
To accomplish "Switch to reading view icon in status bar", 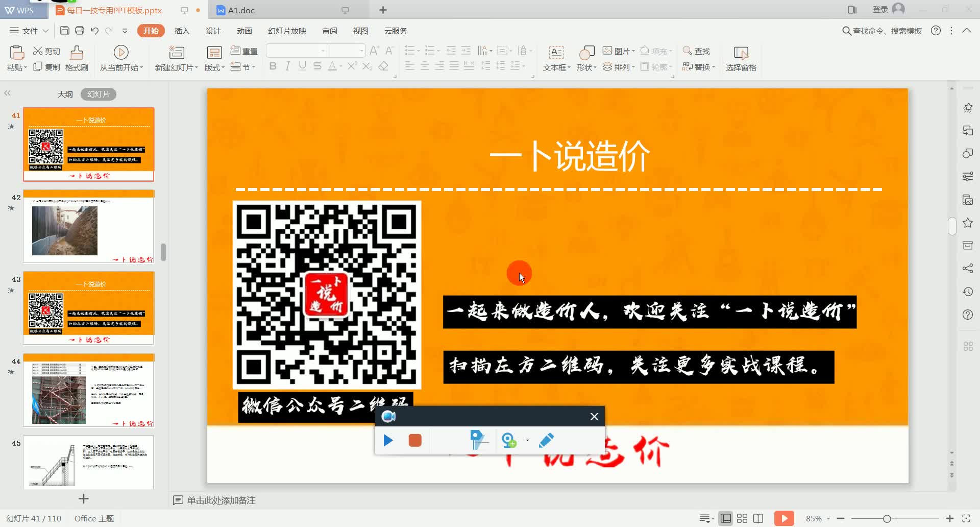I will click(x=758, y=518).
